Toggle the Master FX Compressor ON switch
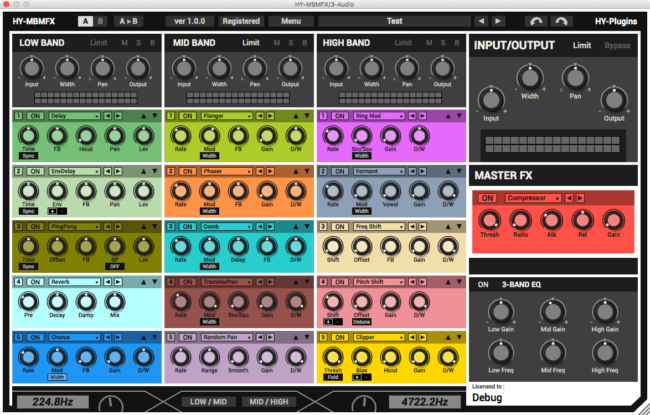 488,198
